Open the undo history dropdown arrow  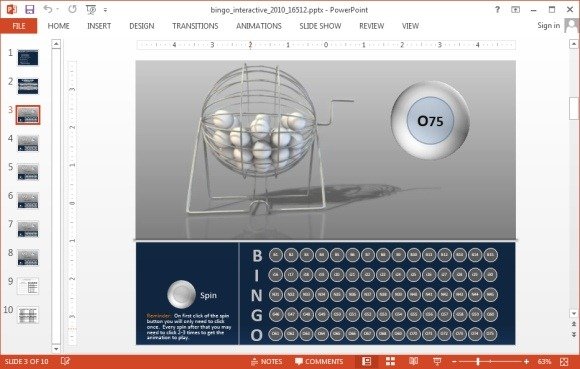[x=58, y=9]
